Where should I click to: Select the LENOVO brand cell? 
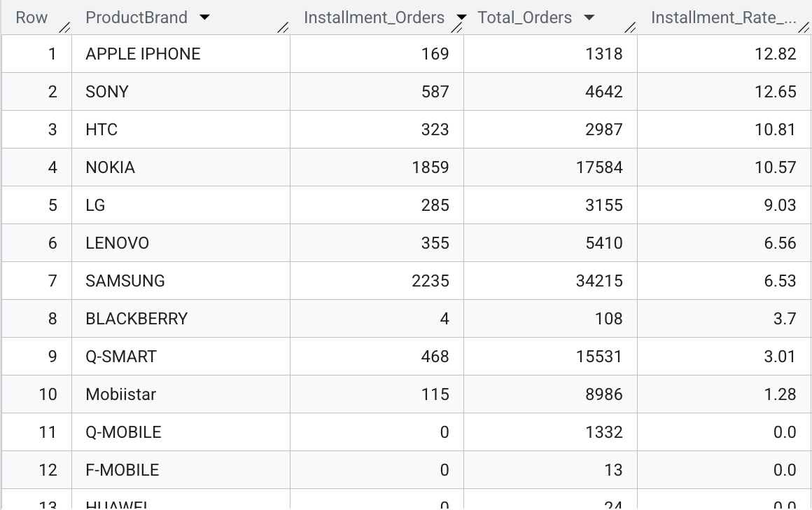coord(181,243)
